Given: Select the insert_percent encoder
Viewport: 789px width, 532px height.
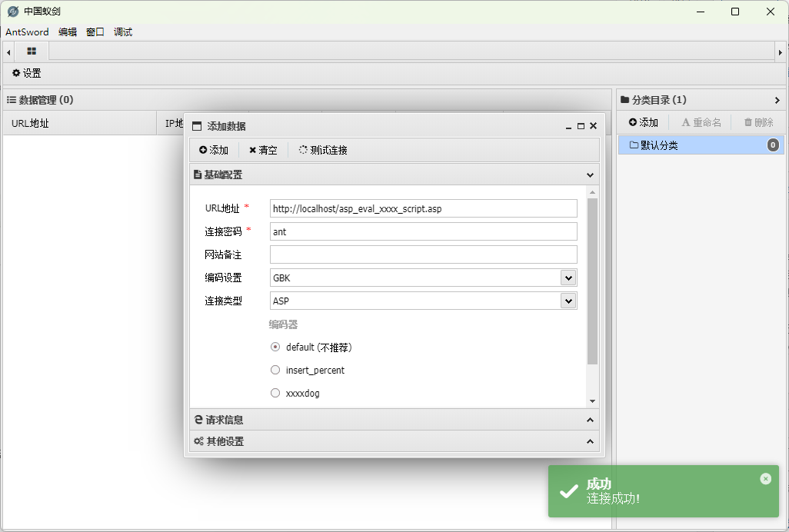Looking at the screenshot, I should click(x=275, y=370).
